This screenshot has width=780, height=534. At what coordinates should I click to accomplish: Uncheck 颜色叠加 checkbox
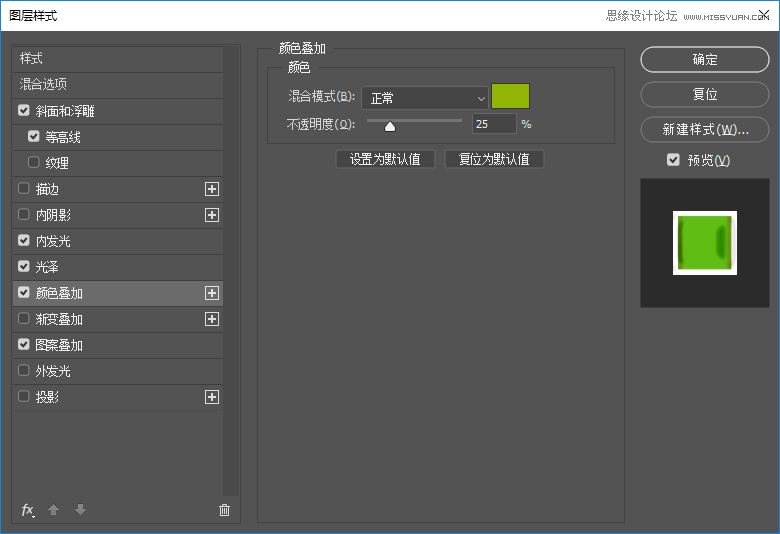pos(24,293)
